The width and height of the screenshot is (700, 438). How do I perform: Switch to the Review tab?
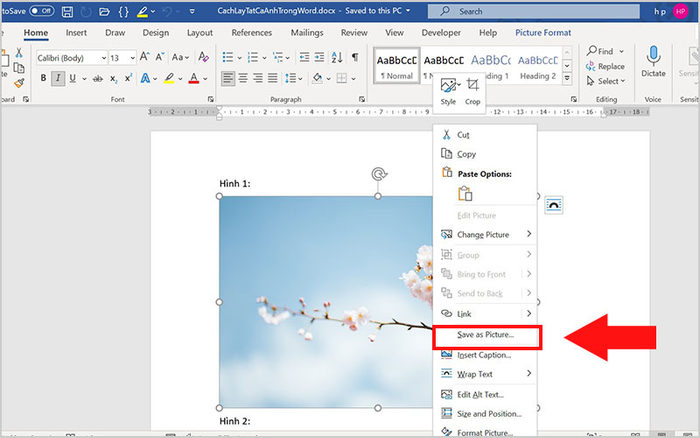point(354,33)
